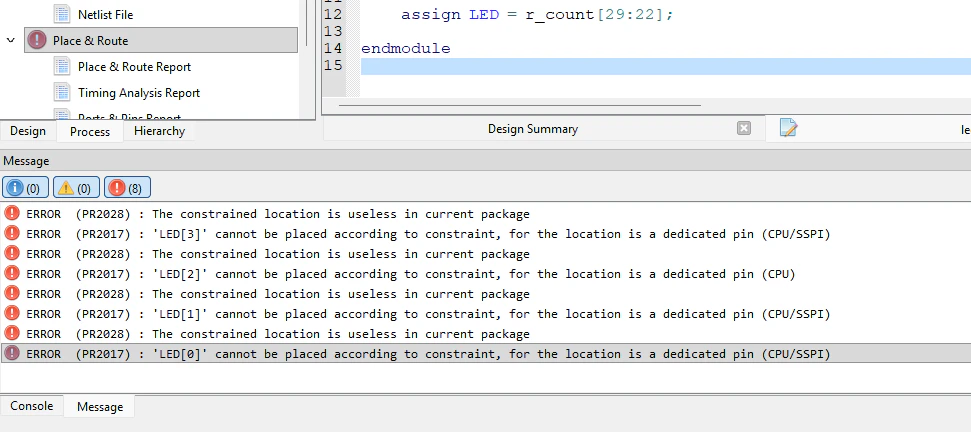Viewport: 971px width, 432px height.
Task: Select the LED[1] PR2017 error message
Action: (x=486, y=314)
